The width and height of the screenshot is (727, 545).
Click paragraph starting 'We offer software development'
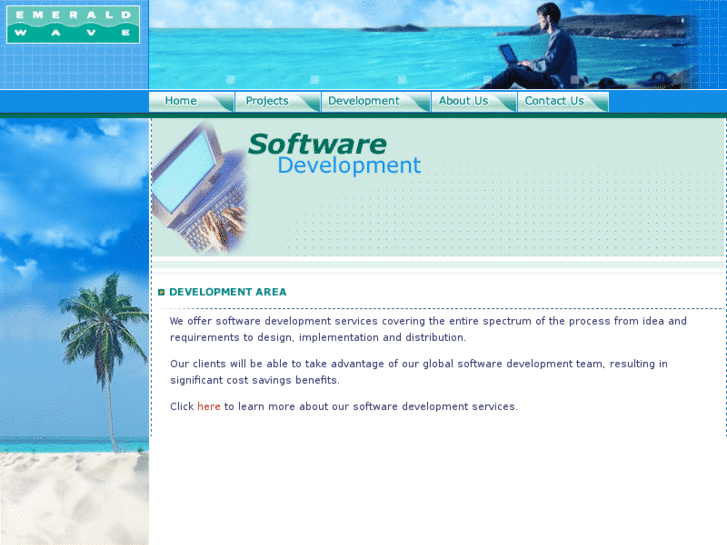pos(428,329)
